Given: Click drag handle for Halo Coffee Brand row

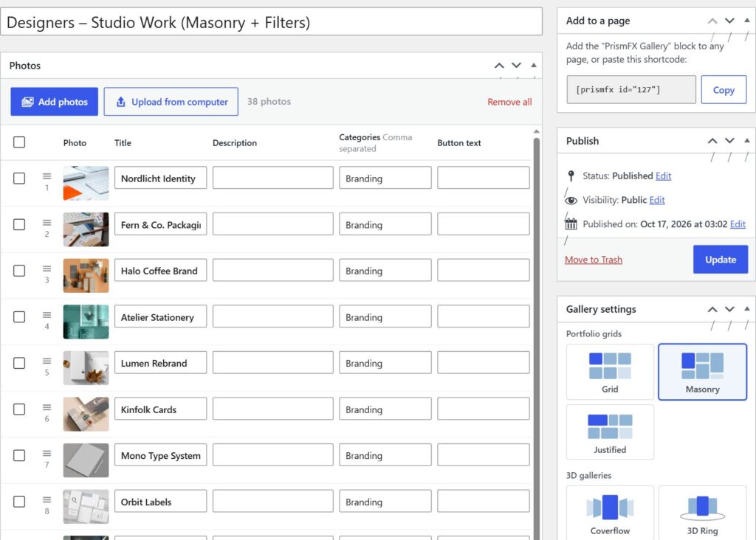Looking at the screenshot, I should coord(47,269).
